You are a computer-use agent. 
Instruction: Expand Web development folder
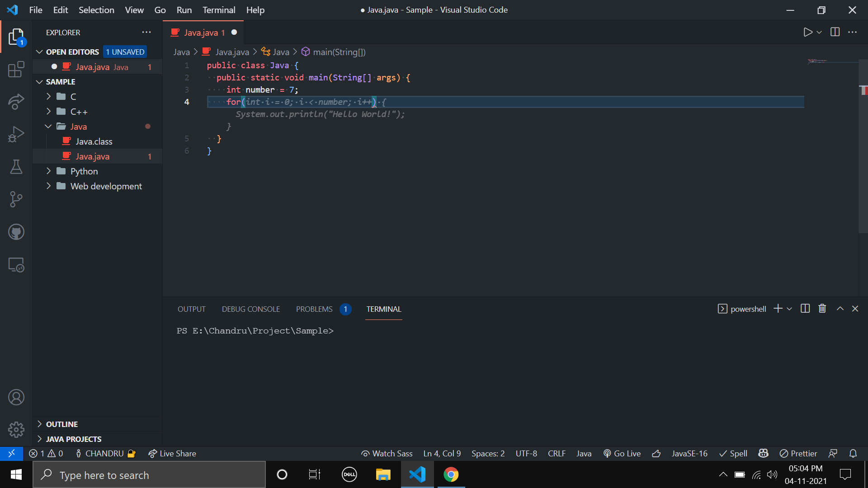click(x=97, y=186)
